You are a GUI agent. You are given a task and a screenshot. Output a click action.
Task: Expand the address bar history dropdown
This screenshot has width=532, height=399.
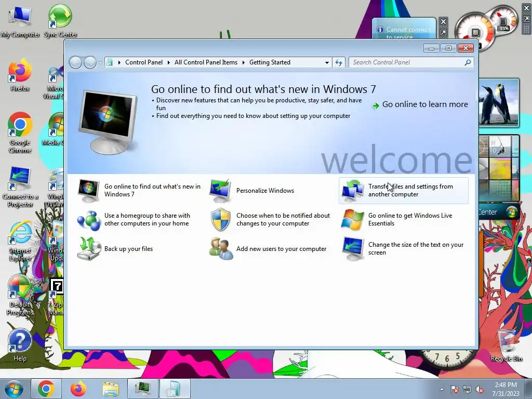(327, 63)
